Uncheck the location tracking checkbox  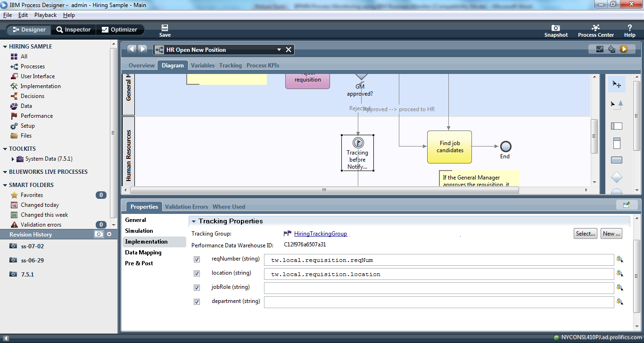coord(197,273)
